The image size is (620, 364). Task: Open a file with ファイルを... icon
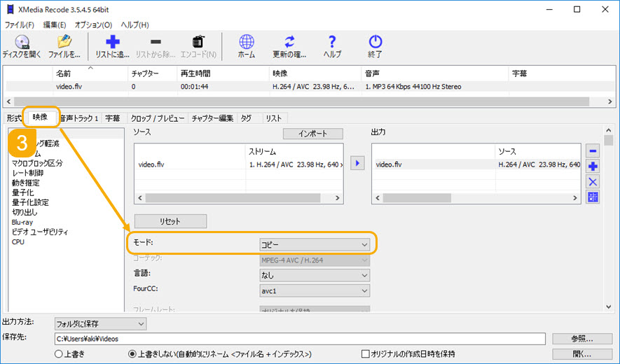click(64, 47)
